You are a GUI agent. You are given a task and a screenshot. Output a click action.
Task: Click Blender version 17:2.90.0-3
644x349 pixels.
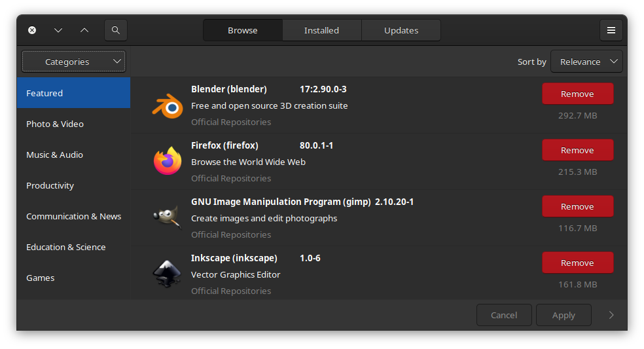pyautogui.click(x=323, y=89)
